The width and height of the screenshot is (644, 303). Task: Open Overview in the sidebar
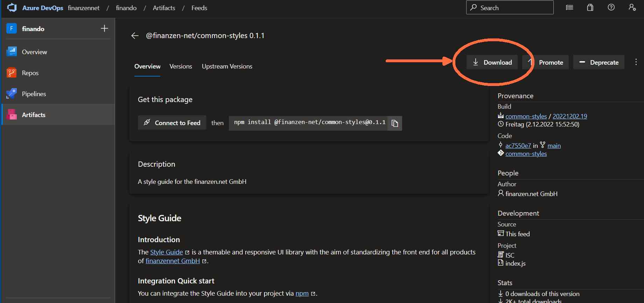click(x=58, y=52)
